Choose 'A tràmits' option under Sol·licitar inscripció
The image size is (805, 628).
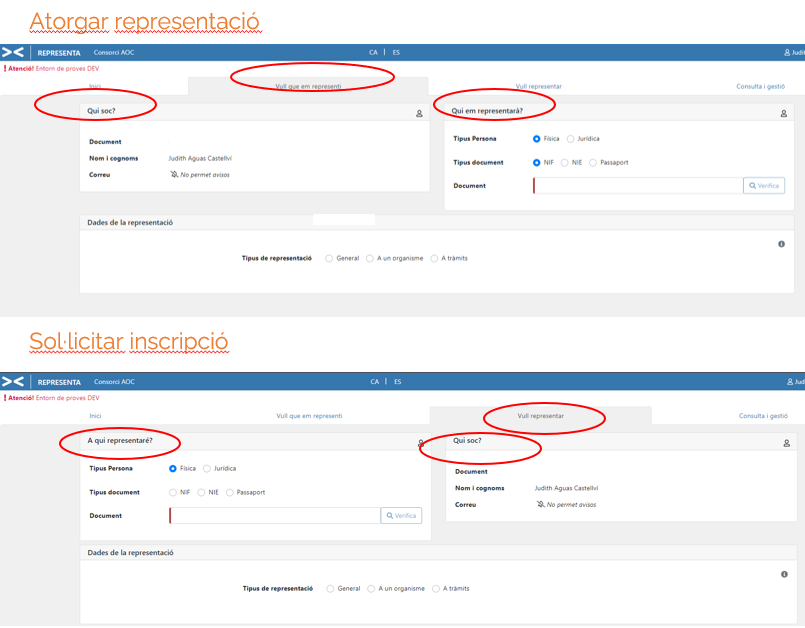[x=436, y=588]
